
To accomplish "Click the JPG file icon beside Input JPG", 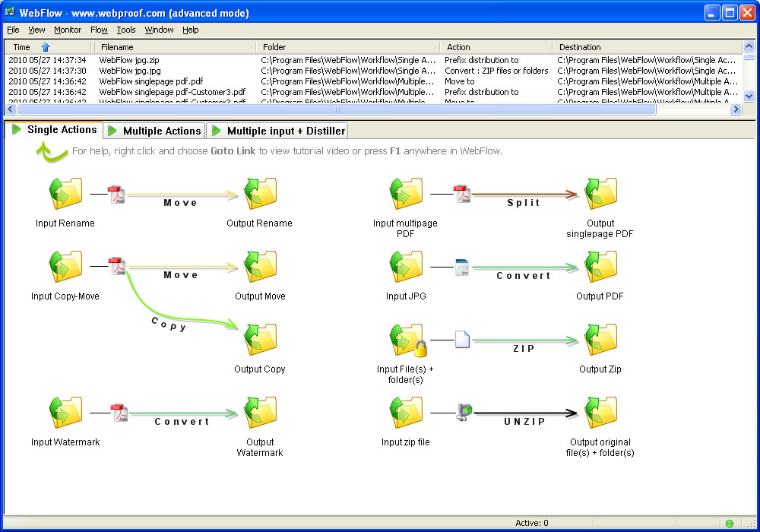I will (x=462, y=268).
